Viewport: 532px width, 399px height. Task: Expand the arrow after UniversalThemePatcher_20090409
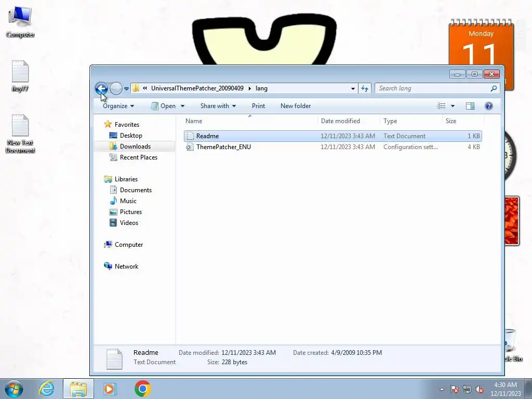(x=250, y=88)
